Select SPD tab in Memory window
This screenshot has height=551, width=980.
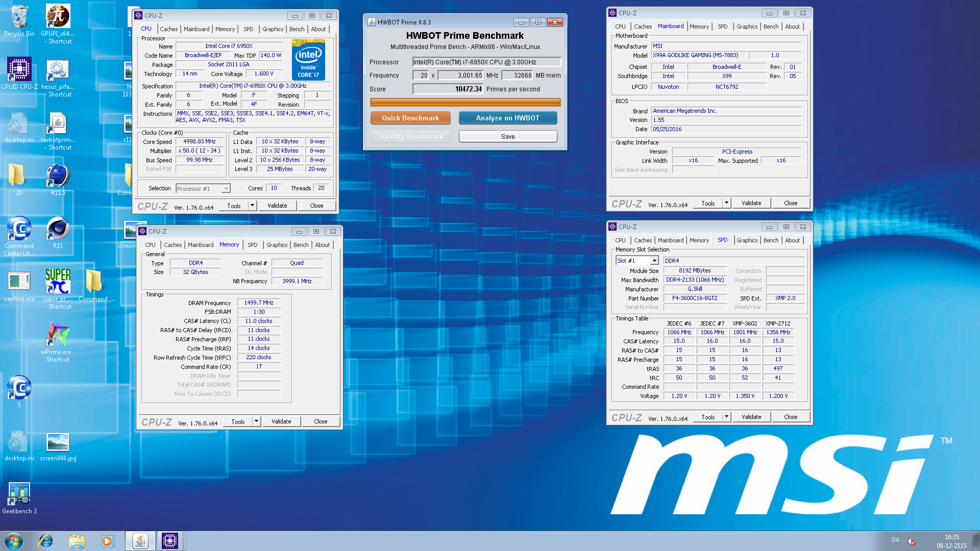tap(253, 245)
